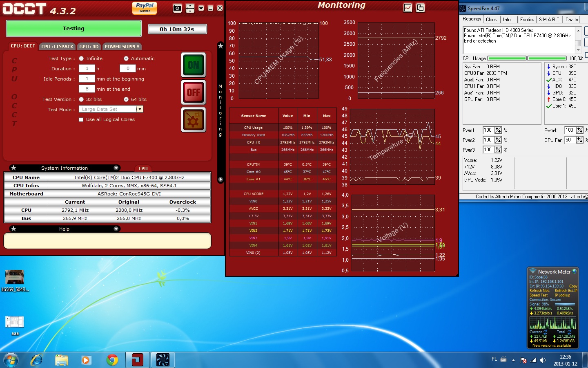
Task: Select the CPU : OCCT tab
Action: coord(23,46)
